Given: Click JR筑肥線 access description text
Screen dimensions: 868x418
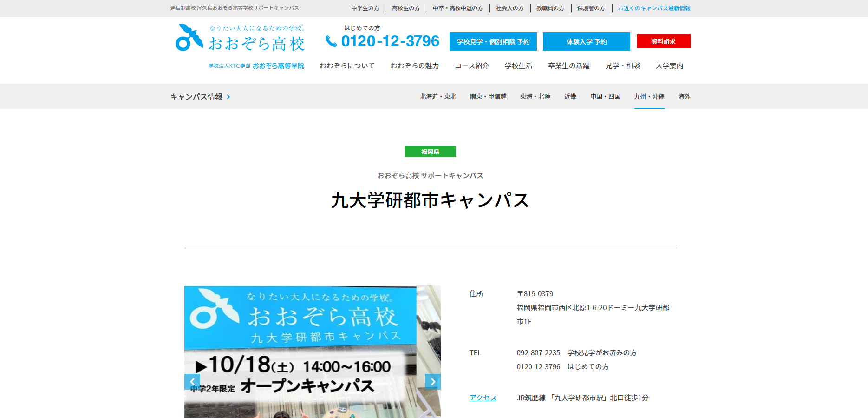Looking at the screenshot, I should (583, 398).
